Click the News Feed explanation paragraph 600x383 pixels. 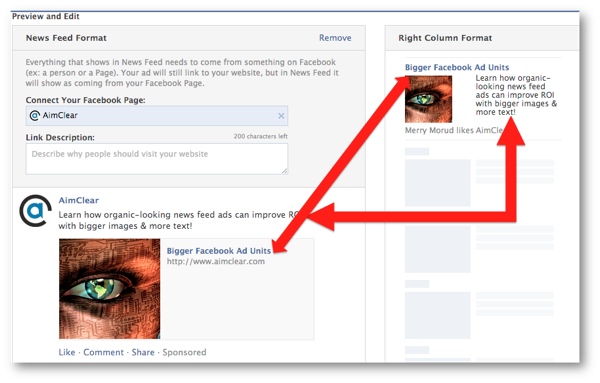(182, 73)
